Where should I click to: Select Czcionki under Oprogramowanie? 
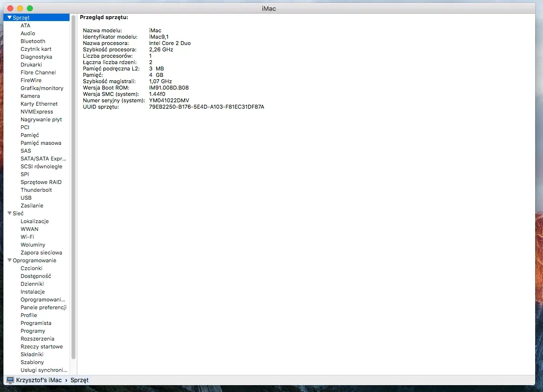[31, 269]
